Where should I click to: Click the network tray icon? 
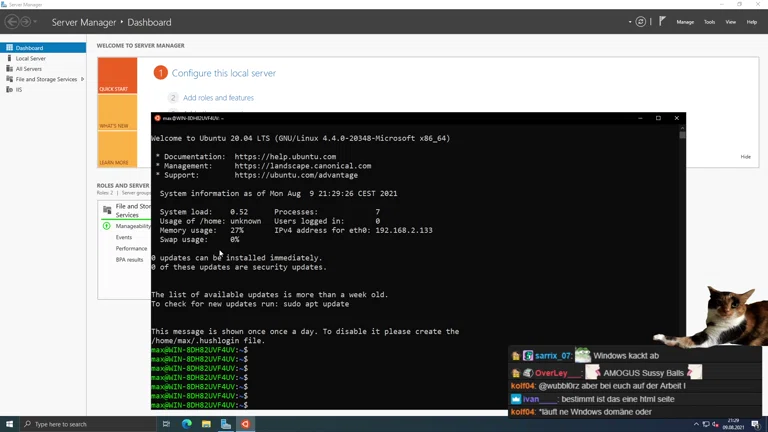click(706, 424)
